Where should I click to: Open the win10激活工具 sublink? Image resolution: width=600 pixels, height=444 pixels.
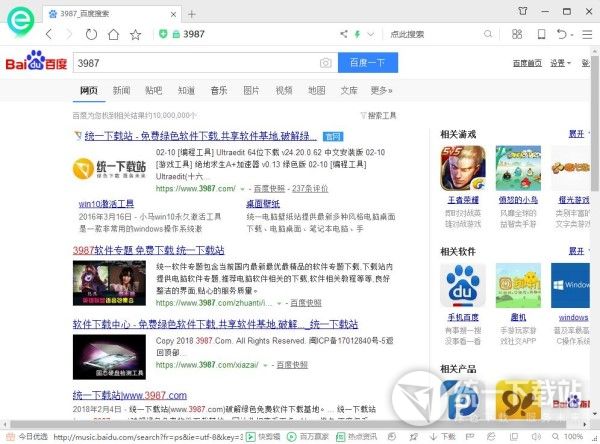106,204
